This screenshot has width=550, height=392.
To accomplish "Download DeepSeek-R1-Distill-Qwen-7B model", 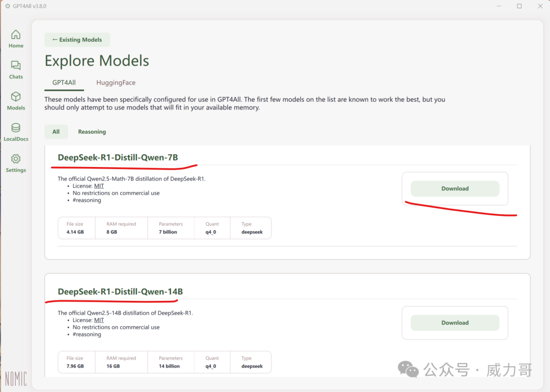I will pos(455,189).
